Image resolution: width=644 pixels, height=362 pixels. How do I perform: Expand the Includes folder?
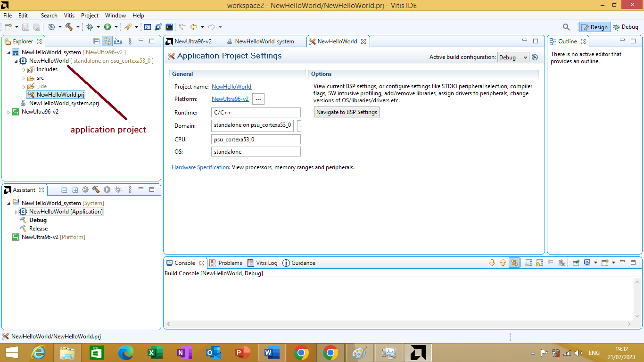pos(24,69)
